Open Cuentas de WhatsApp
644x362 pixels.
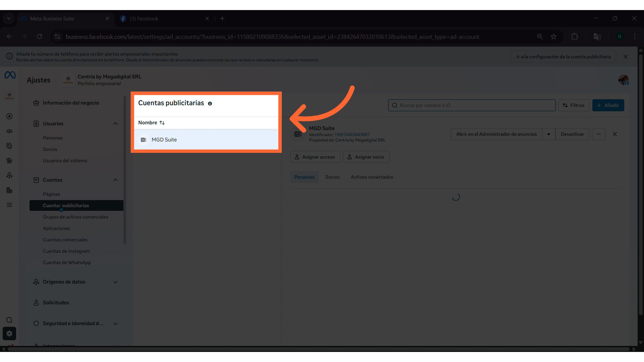(67, 262)
